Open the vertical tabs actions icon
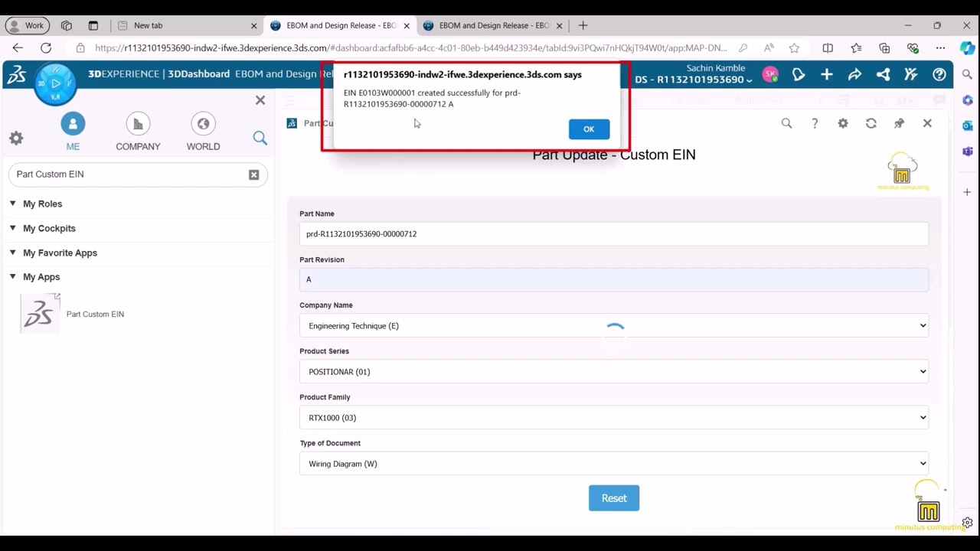The width and height of the screenshot is (980, 551). click(x=93, y=25)
